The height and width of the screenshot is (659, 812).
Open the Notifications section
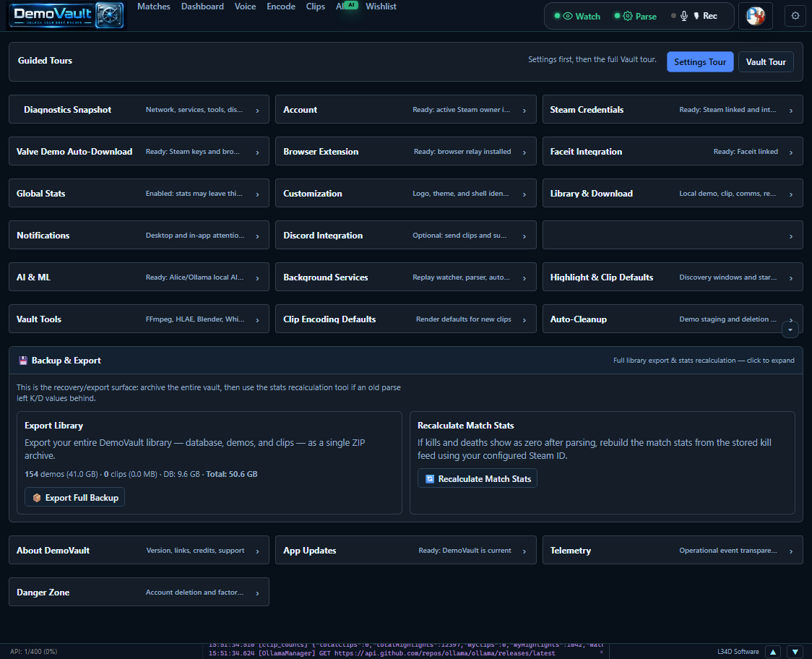(x=139, y=236)
